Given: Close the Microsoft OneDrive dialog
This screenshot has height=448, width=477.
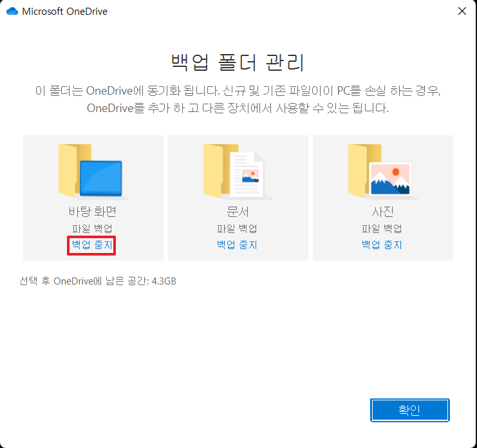Looking at the screenshot, I should (x=462, y=11).
